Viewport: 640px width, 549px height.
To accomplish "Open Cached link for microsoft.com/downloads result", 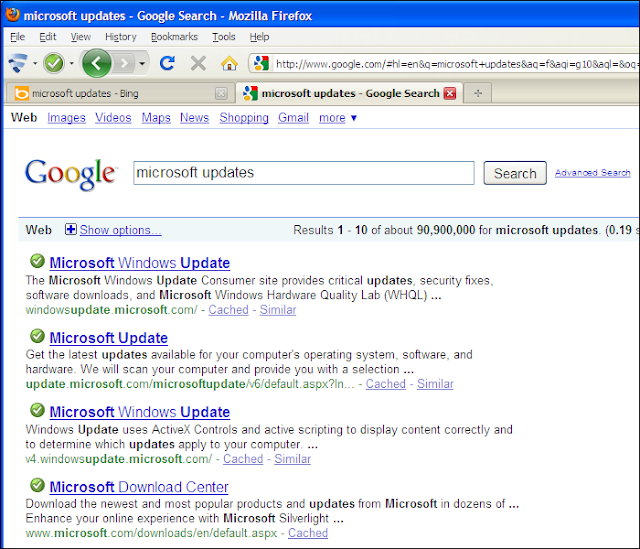I will pyautogui.click(x=308, y=533).
